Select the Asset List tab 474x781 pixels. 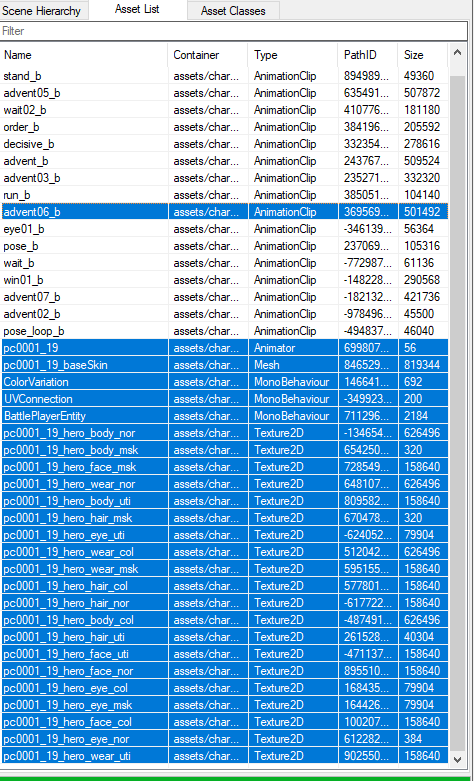[137, 9]
